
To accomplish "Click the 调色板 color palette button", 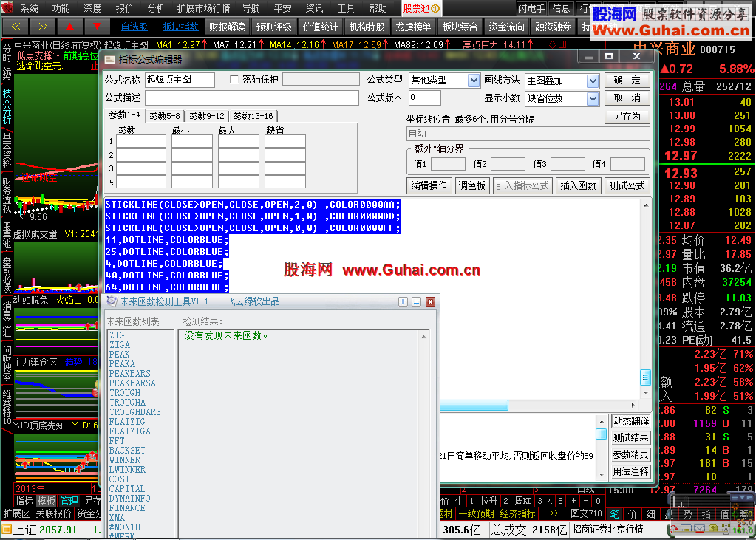I will click(472, 185).
